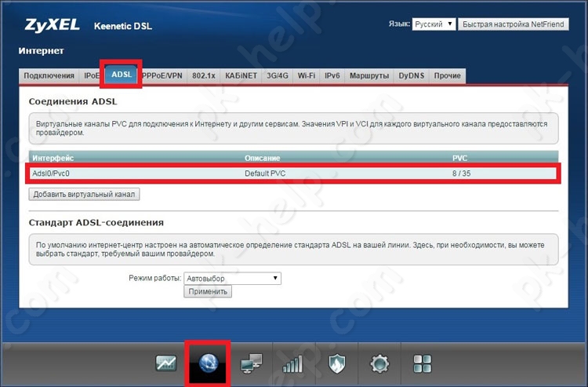Open the Wi-Fi signal bars icon
The height and width of the screenshot is (387, 588).
coord(293,364)
